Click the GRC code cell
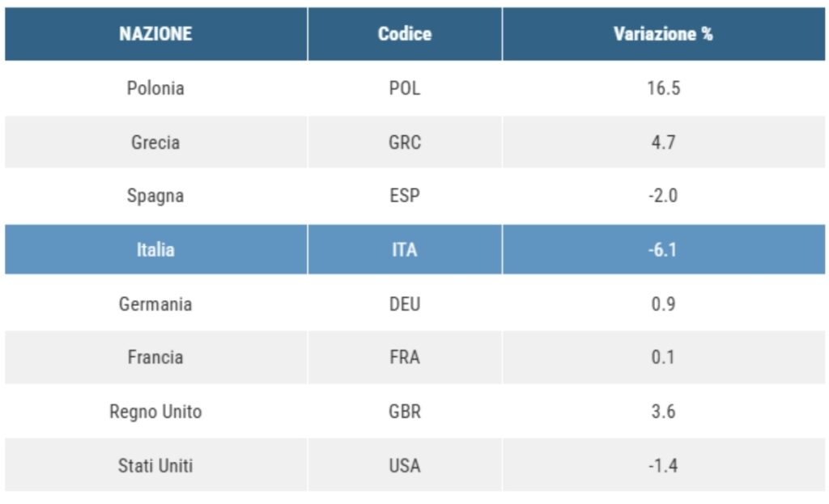This screenshot has height=504, width=829. pyautogui.click(x=405, y=142)
